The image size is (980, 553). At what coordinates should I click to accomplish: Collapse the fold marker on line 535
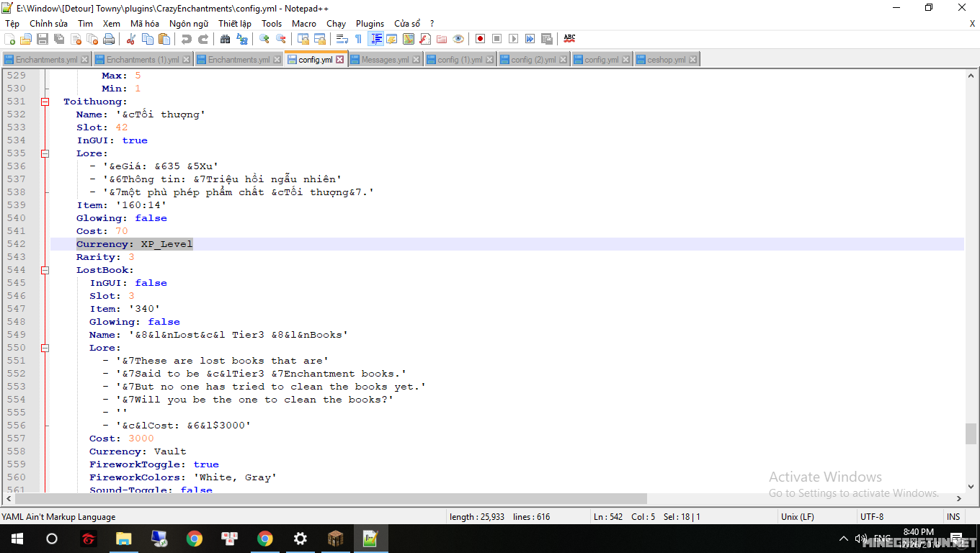(45, 153)
